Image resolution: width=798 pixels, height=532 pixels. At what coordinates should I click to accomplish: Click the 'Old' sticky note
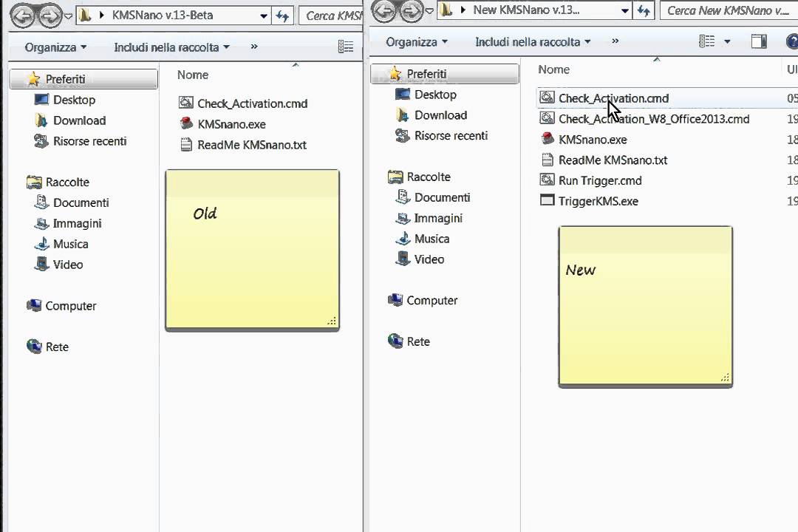coord(253,250)
